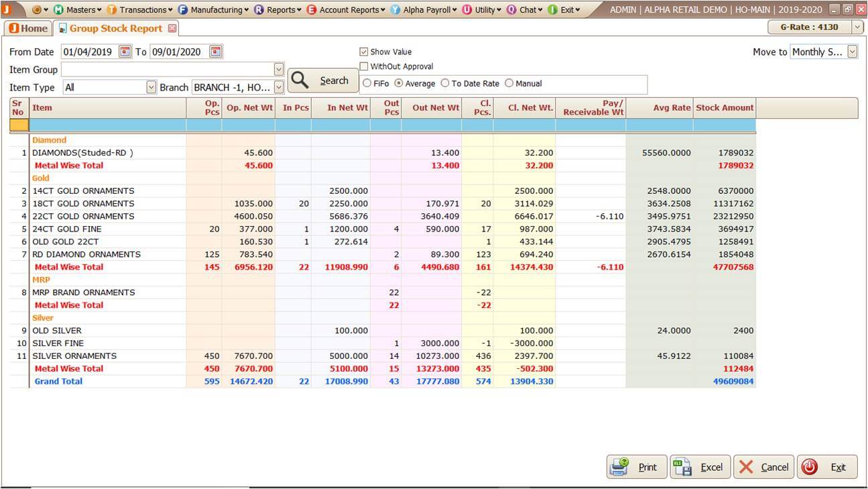Click the Avg Rate column header

click(660, 108)
